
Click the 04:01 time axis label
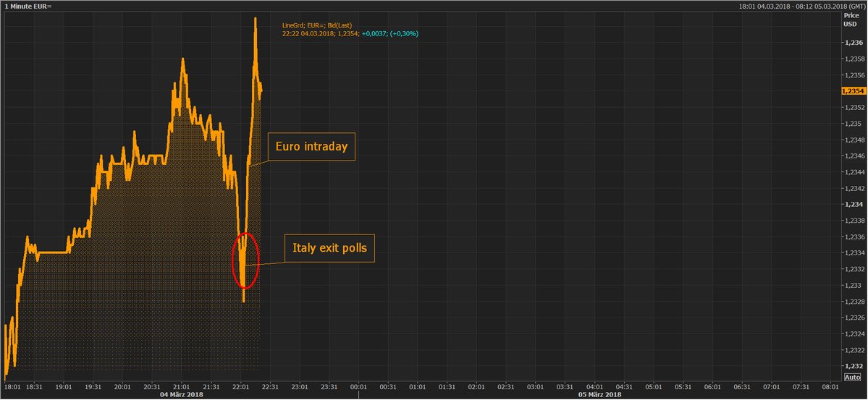click(594, 388)
